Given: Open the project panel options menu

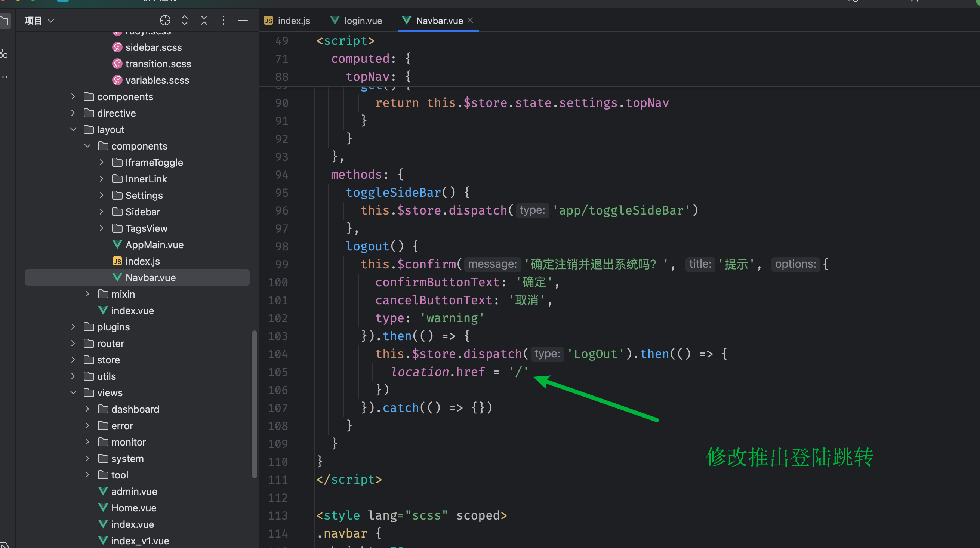Looking at the screenshot, I should [223, 20].
